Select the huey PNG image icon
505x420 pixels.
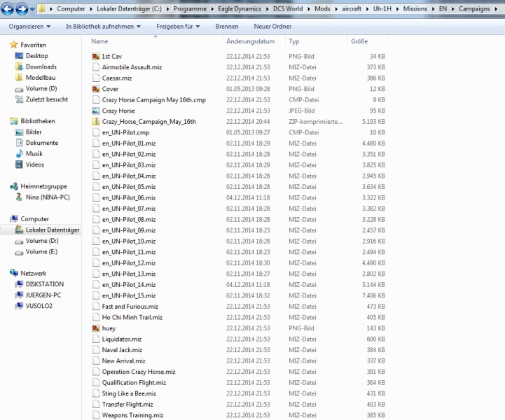pos(96,328)
